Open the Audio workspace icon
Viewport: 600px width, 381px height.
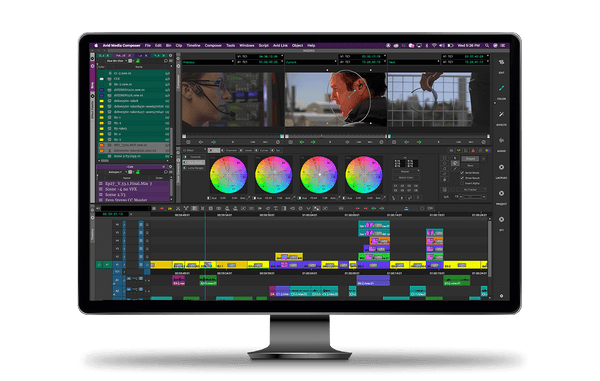(x=501, y=140)
